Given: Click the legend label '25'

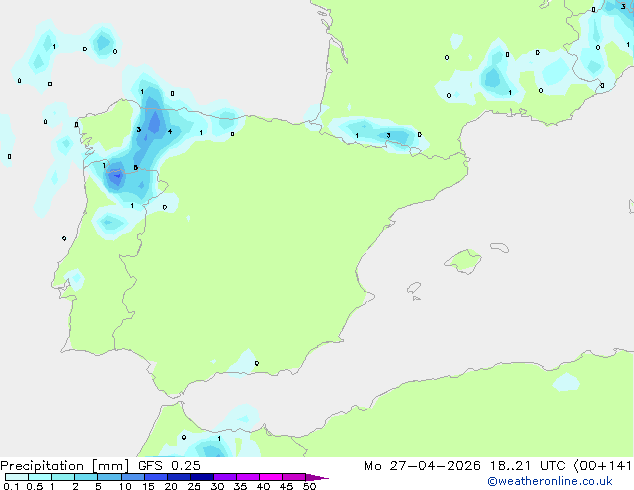Looking at the screenshot, I should 194,486.
